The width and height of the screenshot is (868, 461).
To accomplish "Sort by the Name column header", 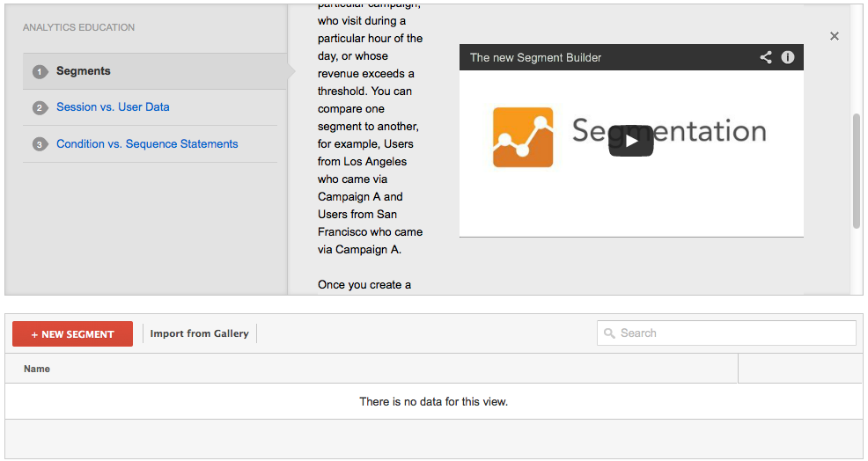I will click(x=37, y=369).
